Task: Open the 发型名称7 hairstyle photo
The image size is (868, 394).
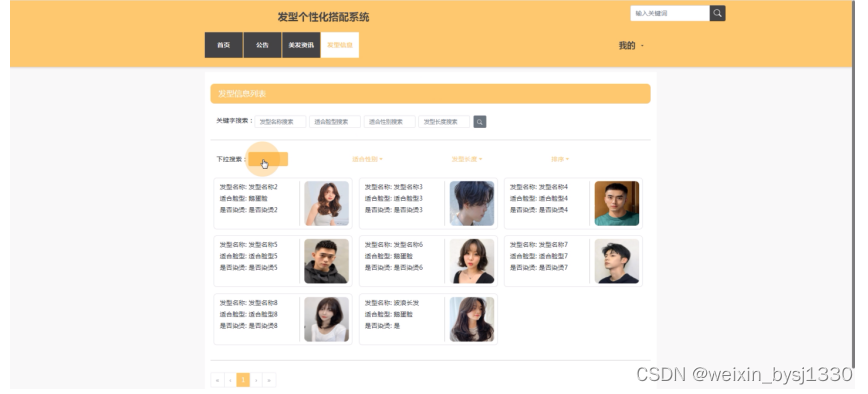Action: (617, 261)
